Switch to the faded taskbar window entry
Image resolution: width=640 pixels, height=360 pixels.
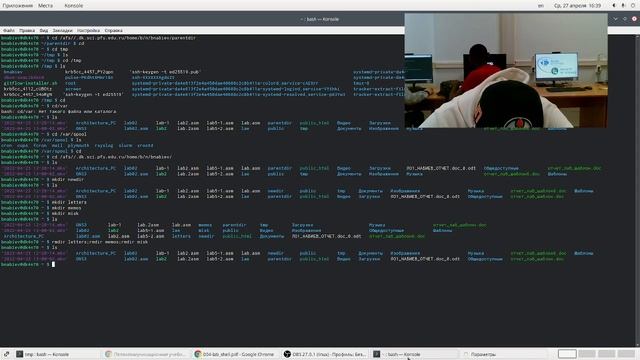coord(146,354)
